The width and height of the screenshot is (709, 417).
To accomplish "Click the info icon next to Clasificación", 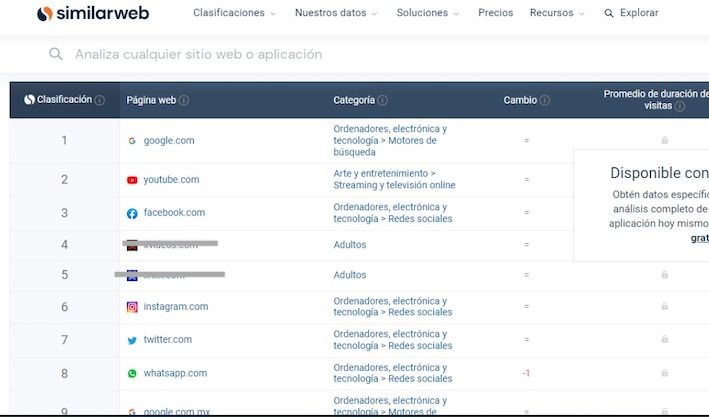I will 99,100.
